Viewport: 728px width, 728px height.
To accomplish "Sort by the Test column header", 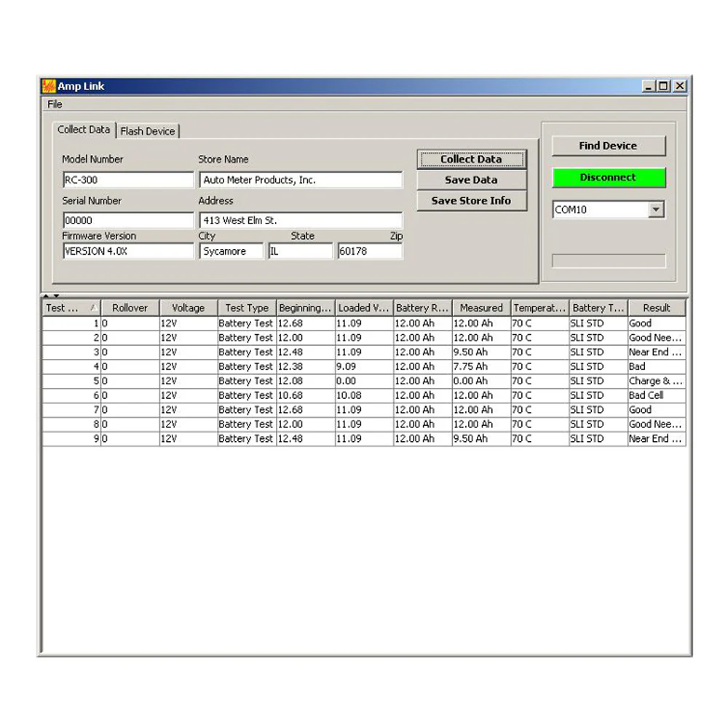I will [71, 308].
